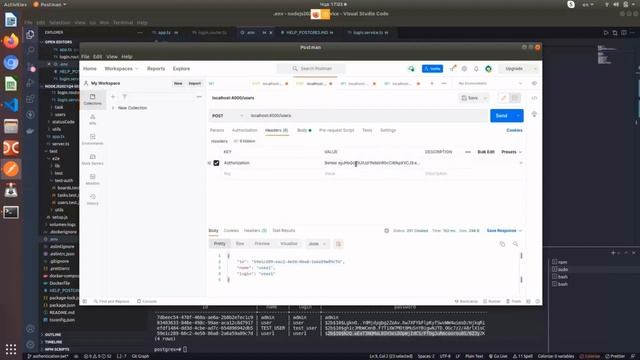Open Collections in Postman sidebar

point(93,99)
